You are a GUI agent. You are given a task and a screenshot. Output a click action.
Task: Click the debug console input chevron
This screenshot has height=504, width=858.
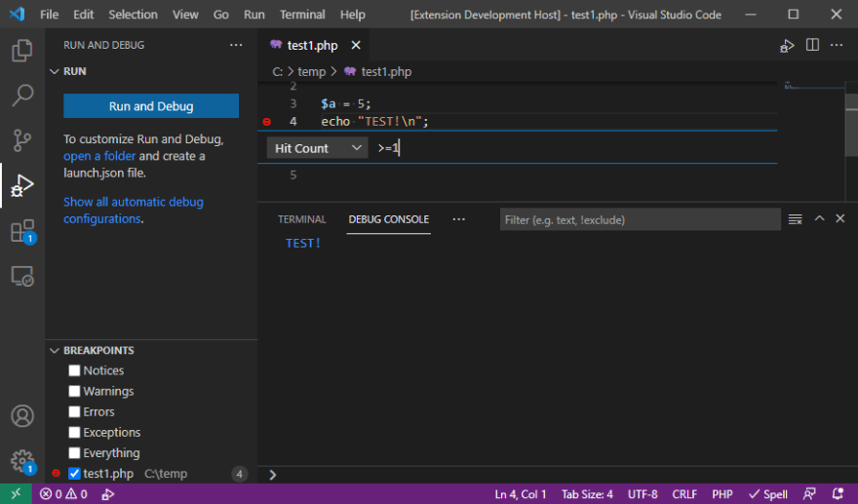pyautogui.click(x=272, y=475)
